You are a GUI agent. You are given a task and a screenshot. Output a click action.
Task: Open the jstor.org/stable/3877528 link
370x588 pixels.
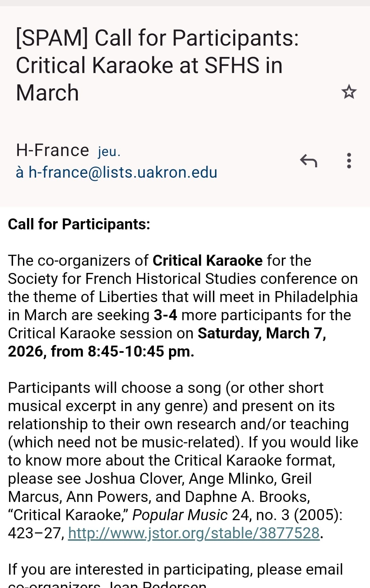click(x=194, y=533)
